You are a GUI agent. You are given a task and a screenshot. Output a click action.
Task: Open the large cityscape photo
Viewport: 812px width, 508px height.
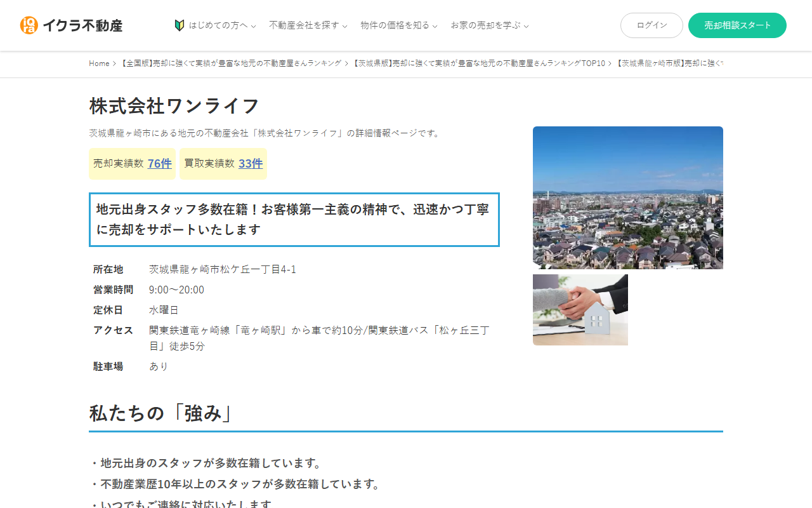click(628, 197)
